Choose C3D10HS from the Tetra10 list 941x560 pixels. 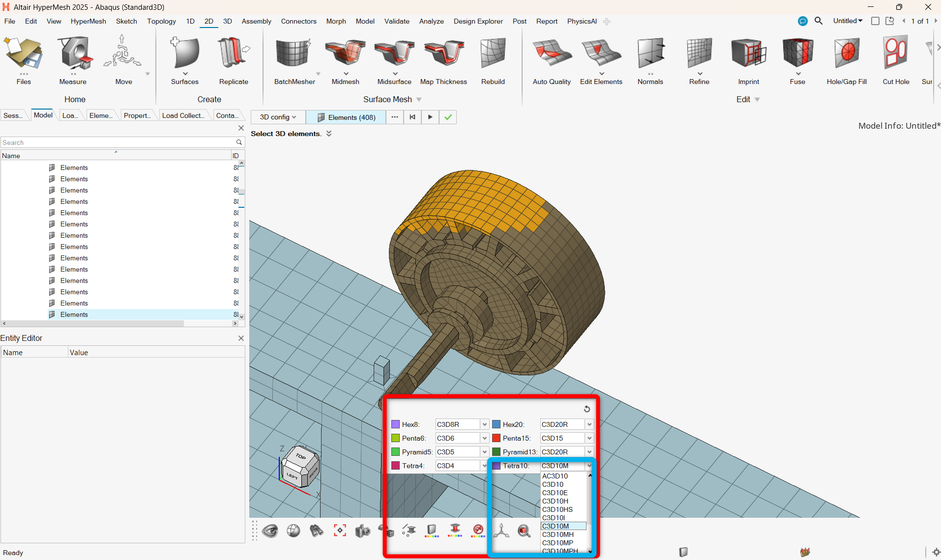[x=564, y=509]
